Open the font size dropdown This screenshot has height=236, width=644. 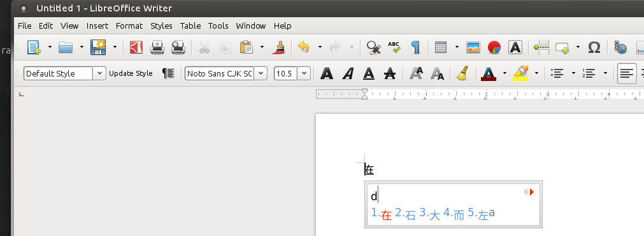(x=304, y=73)
